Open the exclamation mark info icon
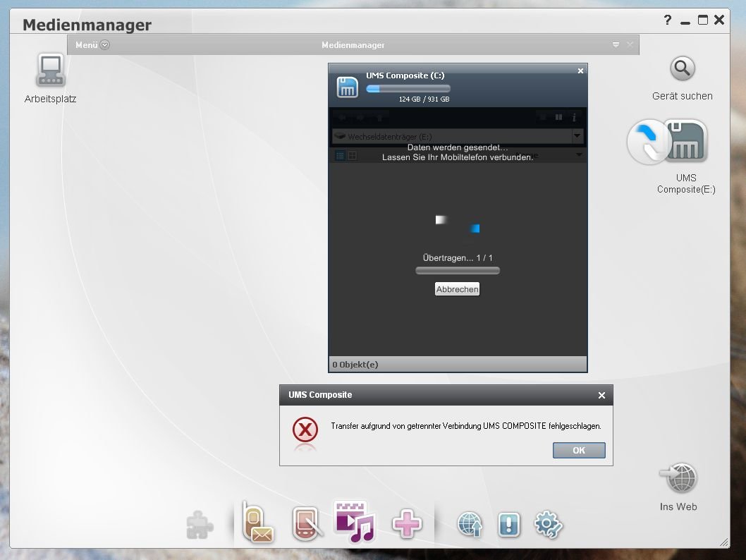 pyautogui.click(x=509, y=525)
